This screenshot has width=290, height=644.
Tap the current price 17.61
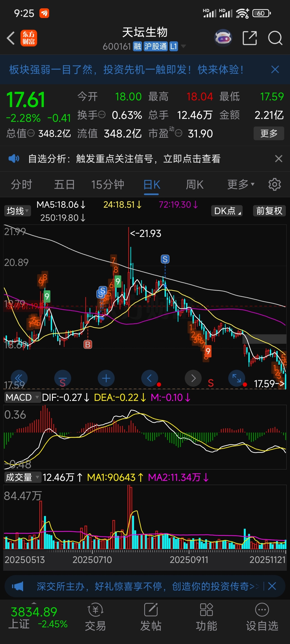coord(26,100)
